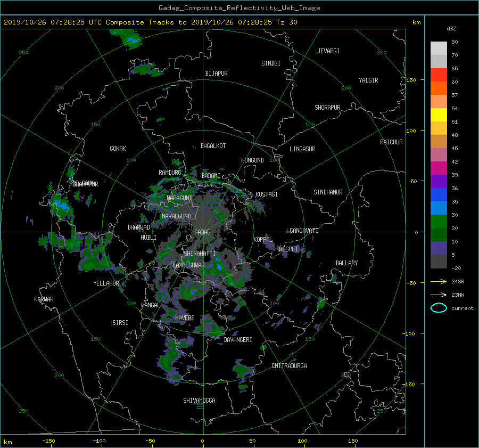Click the HOSPET city label

click(288, 249)
